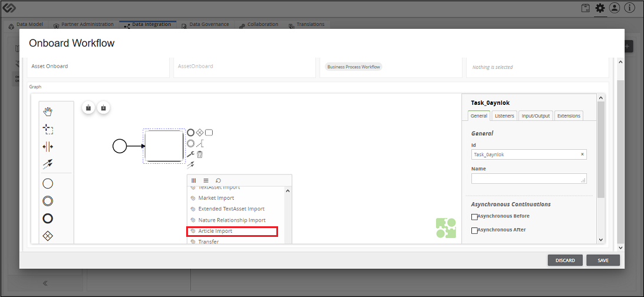The image size is (644, 297).
Task: Click the columns icon in popup header
Action: coord(194,180)
